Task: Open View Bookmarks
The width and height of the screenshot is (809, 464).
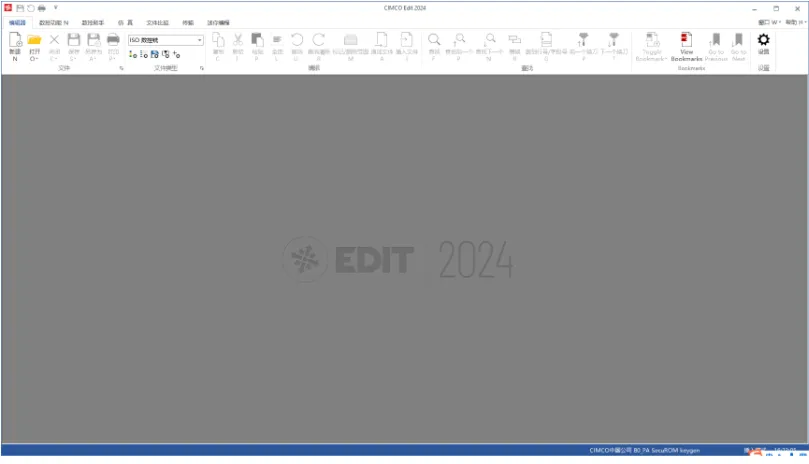Action: tap(686, 46)
